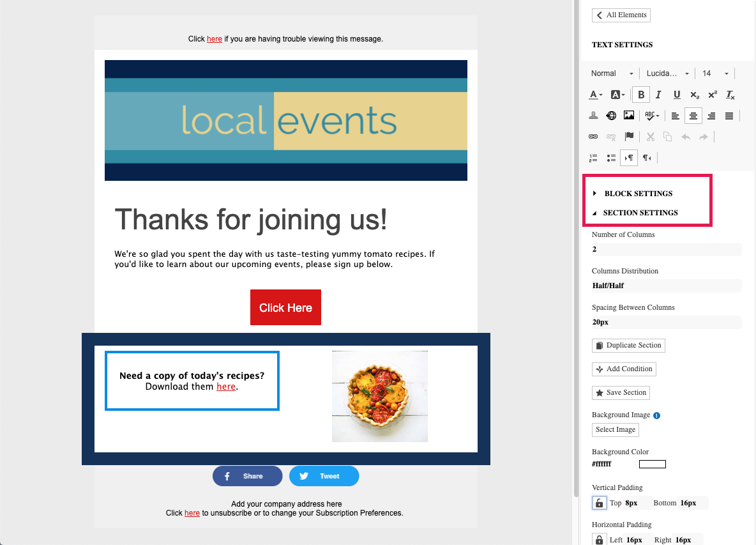Set left-to-right text direction
The image size is (756, 545).
tap(629, 158)
